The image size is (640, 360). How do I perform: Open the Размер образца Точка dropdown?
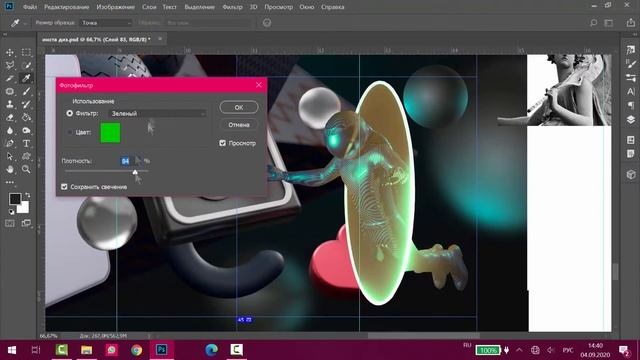(x=107, y=23)
